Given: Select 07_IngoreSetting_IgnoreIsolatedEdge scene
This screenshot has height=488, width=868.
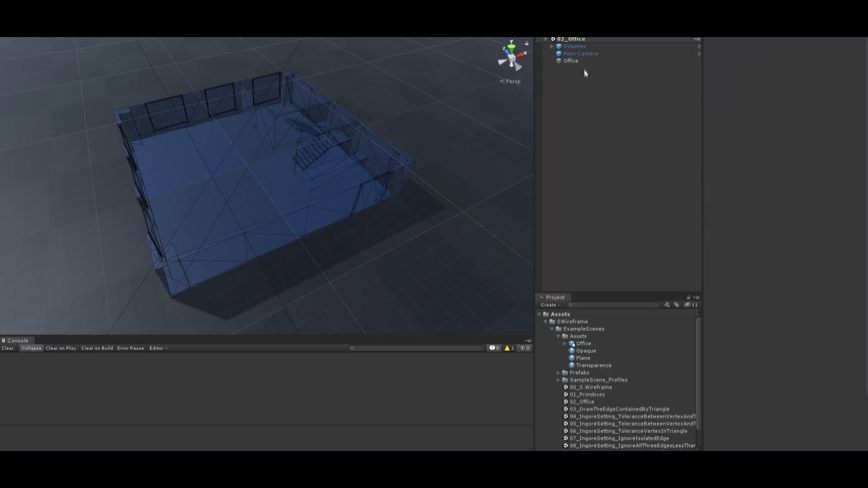Looking at the screenshot, I should tap(619, 438).
